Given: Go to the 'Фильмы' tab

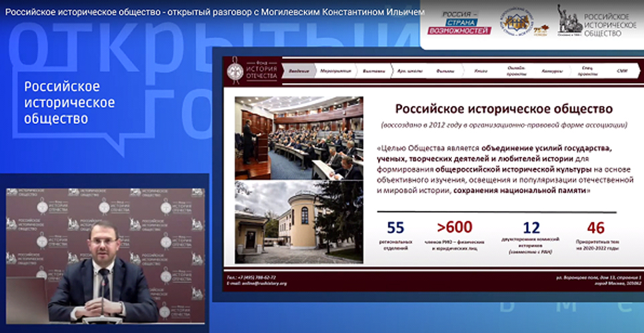Looking at the screenshot, I should (x=445, y=71).
